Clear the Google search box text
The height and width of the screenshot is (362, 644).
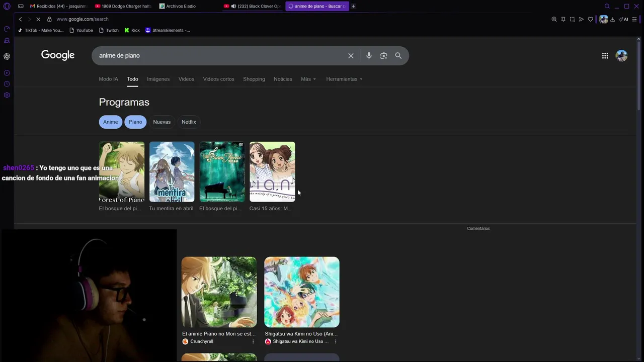click(351, 56)
